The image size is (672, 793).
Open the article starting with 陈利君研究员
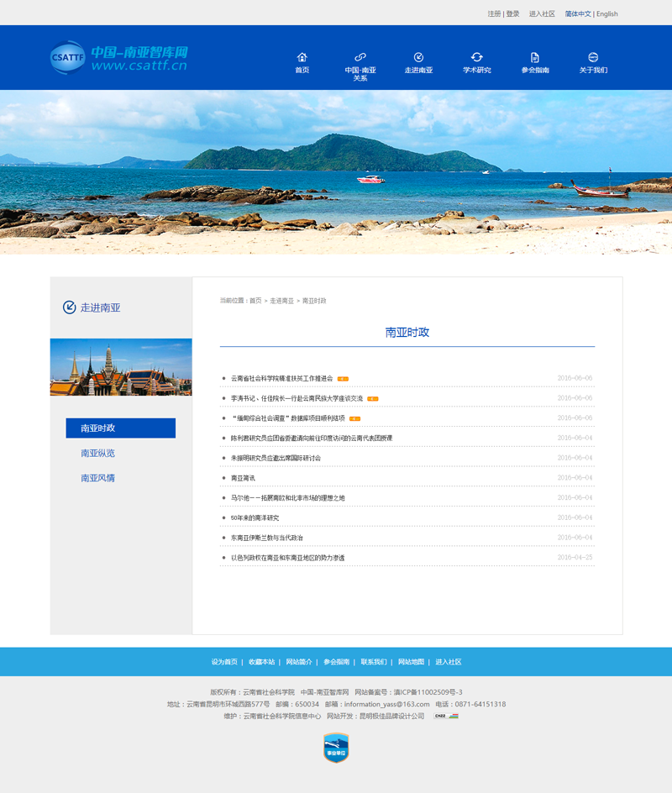312,438
